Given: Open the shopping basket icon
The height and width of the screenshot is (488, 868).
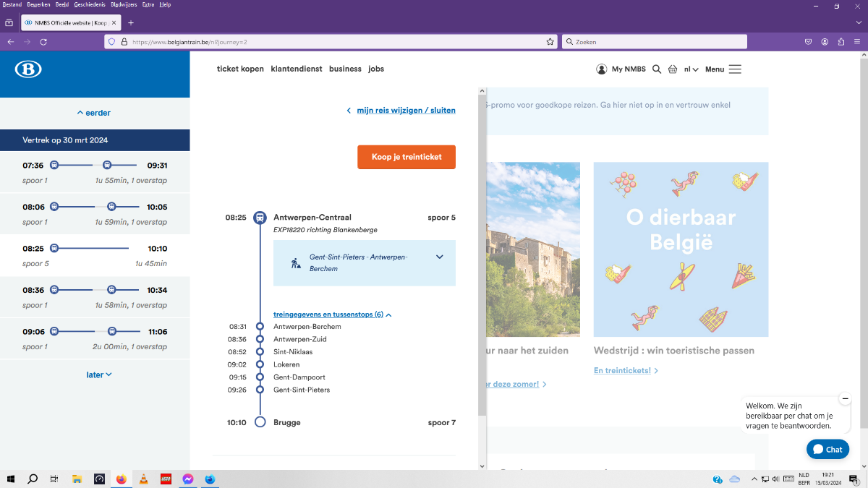Looking at the screenshot, I should pyautogui.click(x=673, y=69).
